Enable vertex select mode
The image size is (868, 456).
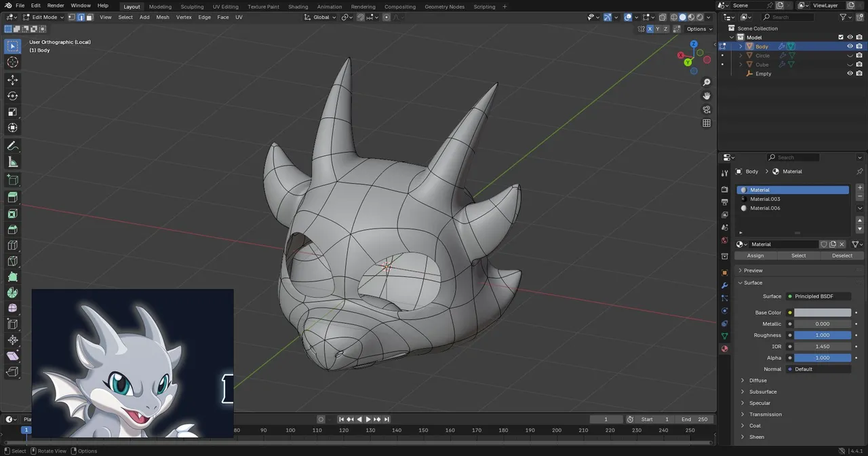[x=72, y=17]
